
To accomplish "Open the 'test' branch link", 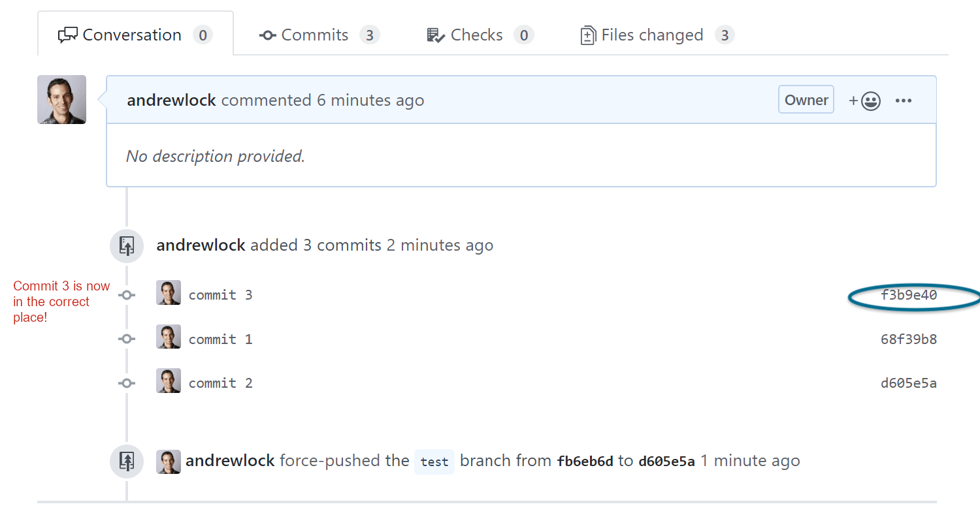I will (x=434, y=461).
